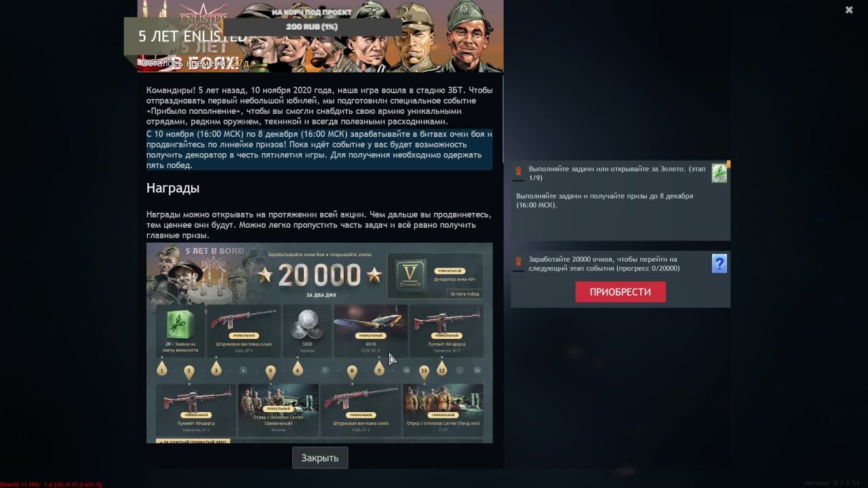Close the event window with the X
868x488 pixels.
849,10
